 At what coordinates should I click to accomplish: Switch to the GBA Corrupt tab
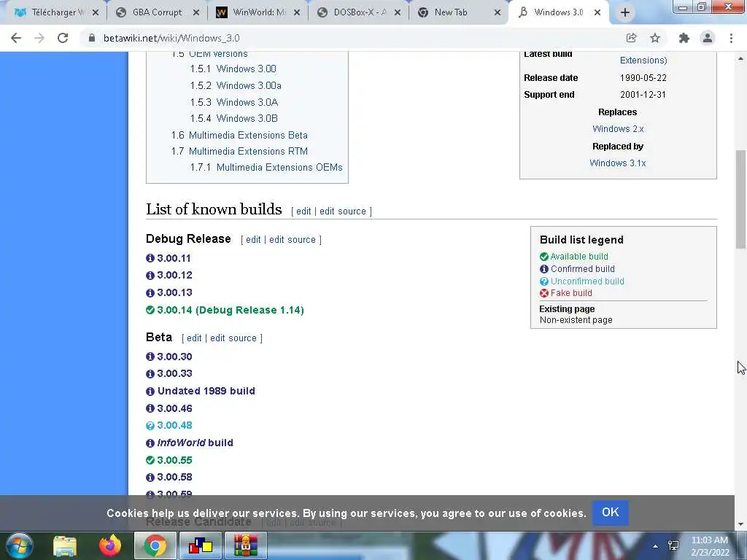click(156, 13)
